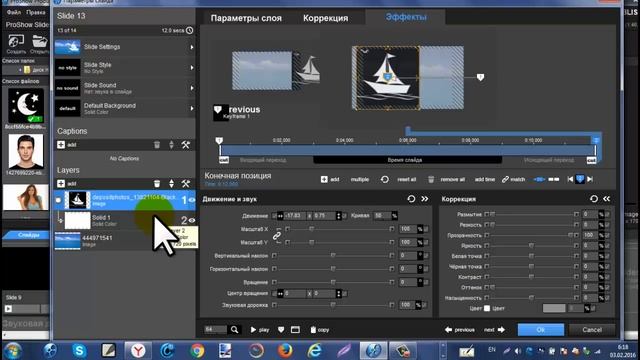Expand the Slide Settings section
Image resolution: width=640 pixels, height=360 pixels.
pyautogui.click(x=192, y=47)
